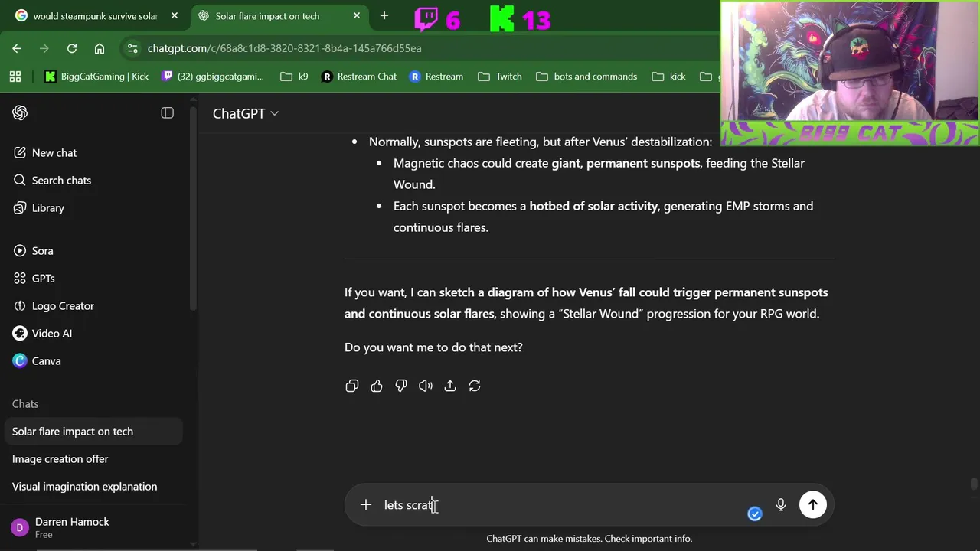Open Sora from the sidebar
The height and width of the screenshot is (551, 980).
(42, 251)
